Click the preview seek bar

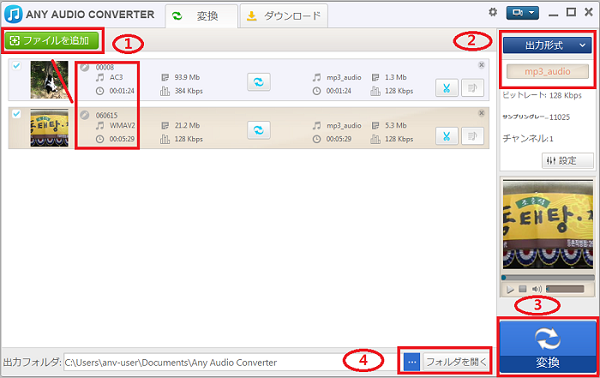pos(548,277)
